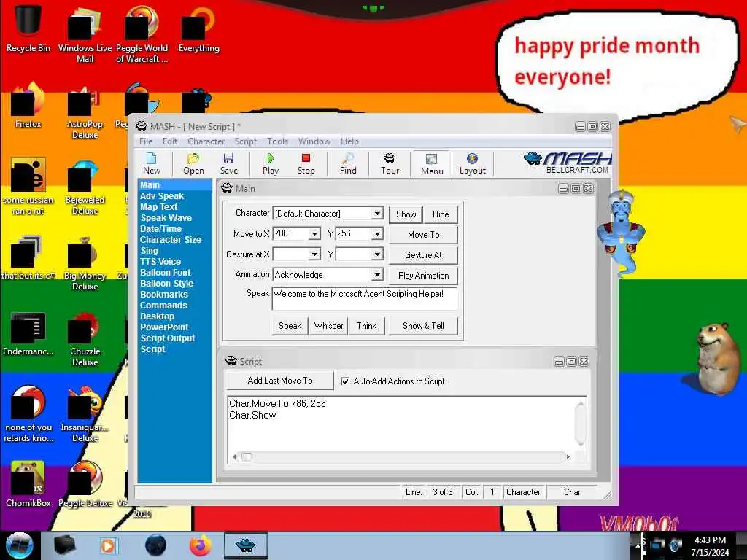Select the Windows Live Mail desktop icon

click(x=85, y=34)
